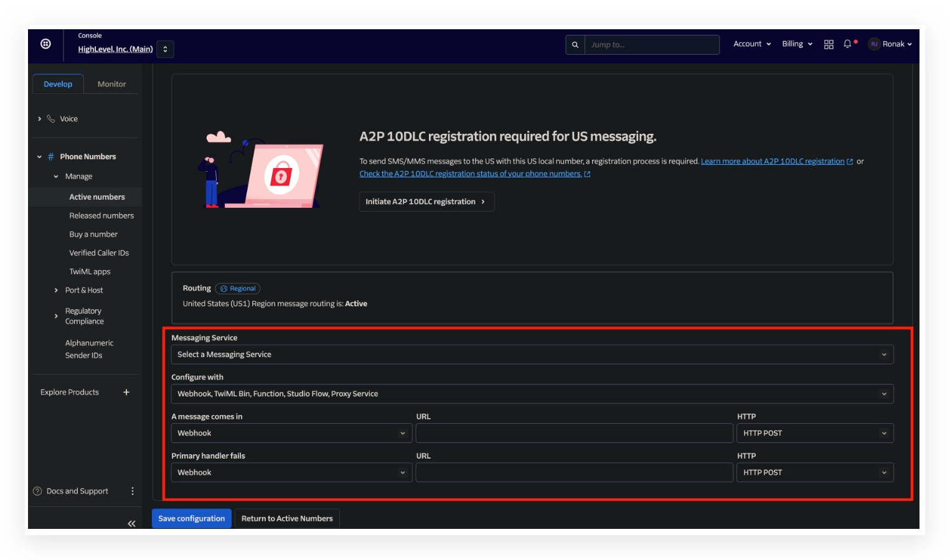Open the Billing menu
950x560 pixels.
(x=797, y=44)
